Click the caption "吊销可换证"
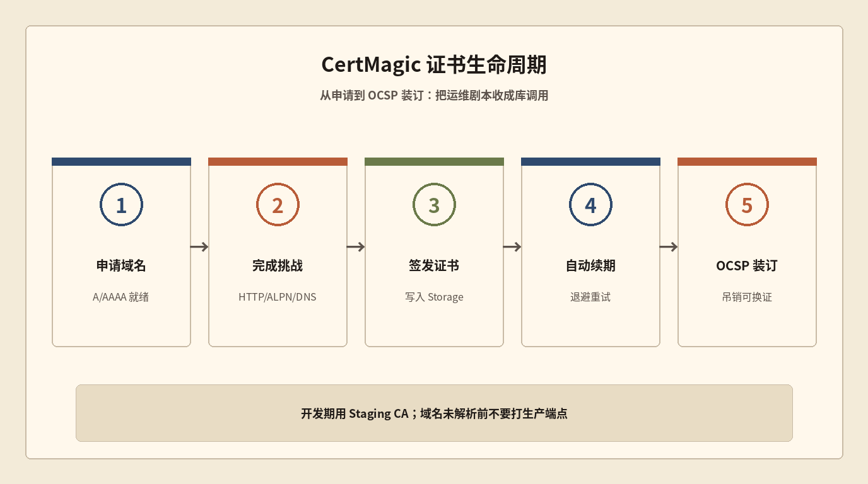 pyautogui.click(x=747, y=297)
